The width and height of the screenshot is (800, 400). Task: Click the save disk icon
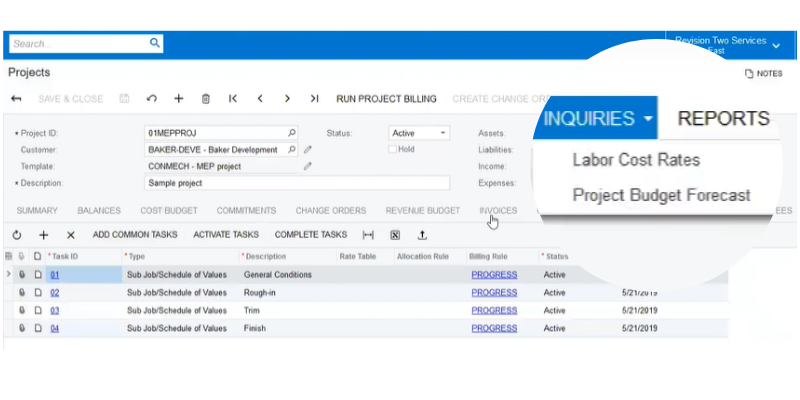click(x=124, y=99)
